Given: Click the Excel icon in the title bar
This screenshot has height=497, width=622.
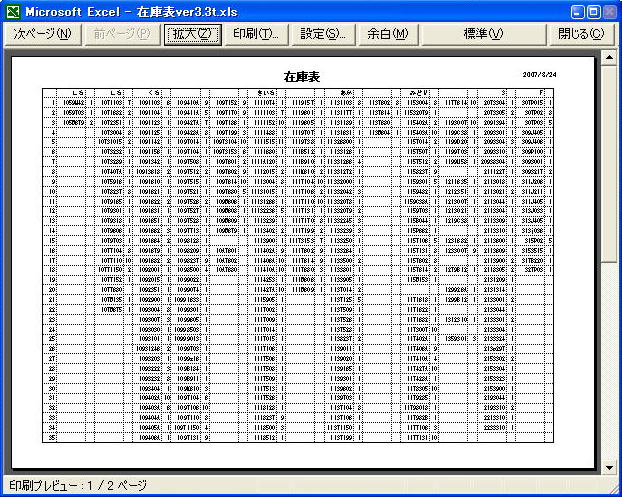Looking at the screenshot, I should (x=12, y=12).
